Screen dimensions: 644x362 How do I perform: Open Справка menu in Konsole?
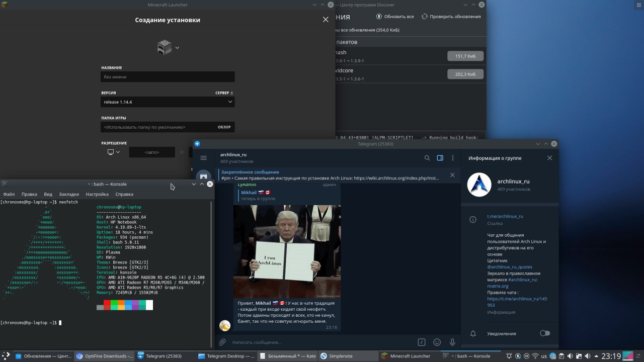(124, 194)
